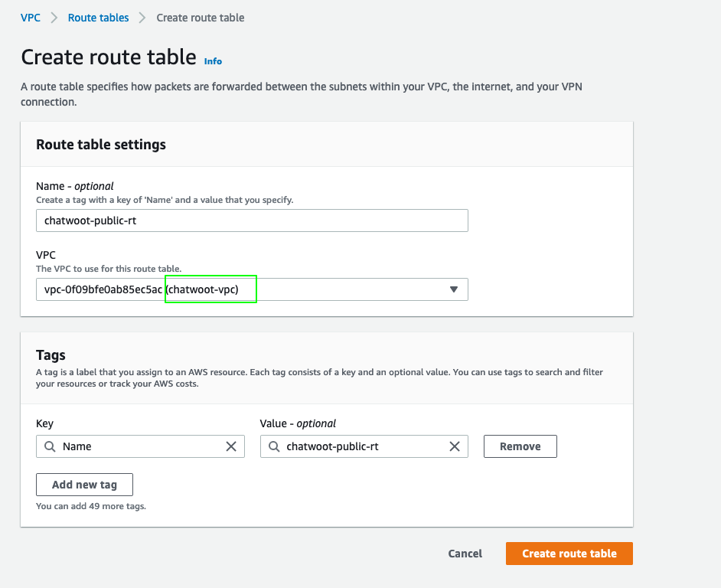Remove the Name tag row

pos(520,446)
